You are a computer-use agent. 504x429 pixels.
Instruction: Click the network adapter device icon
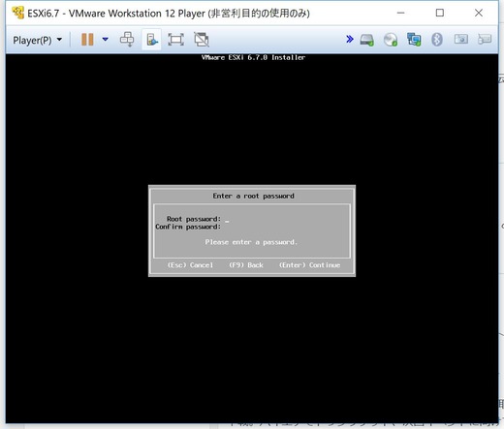click(414, 40)
